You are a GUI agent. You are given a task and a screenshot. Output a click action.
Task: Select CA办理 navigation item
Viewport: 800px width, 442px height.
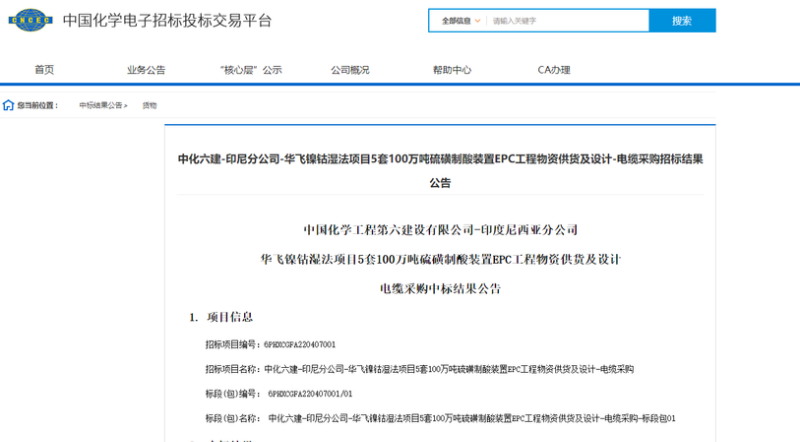coord(554,70)
